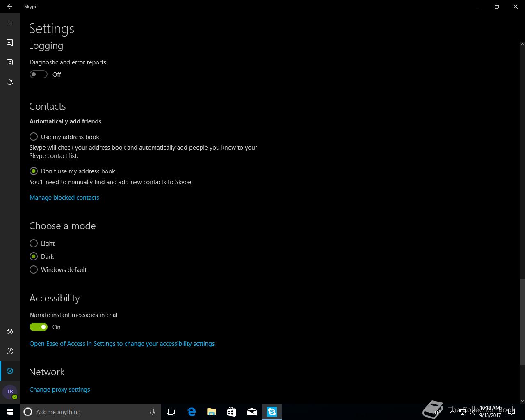Open the feedback quotes icon

(x=10, y=331)
